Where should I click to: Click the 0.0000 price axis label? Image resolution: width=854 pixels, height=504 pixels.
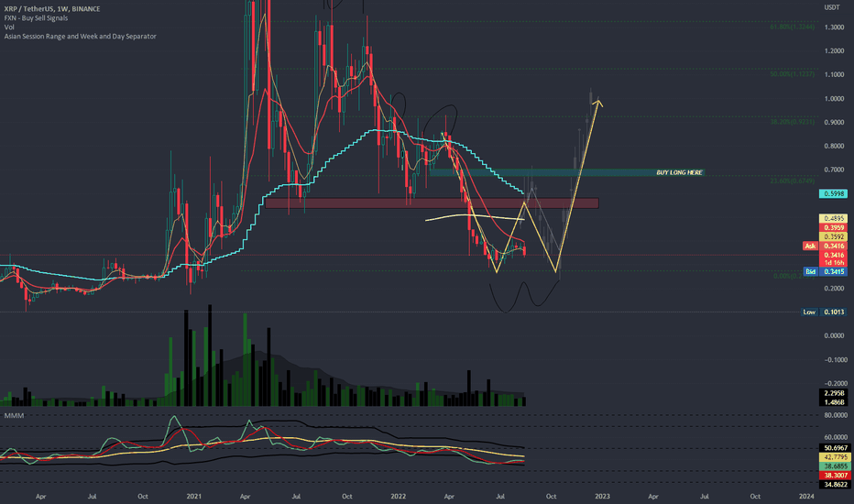pos(834,336)
